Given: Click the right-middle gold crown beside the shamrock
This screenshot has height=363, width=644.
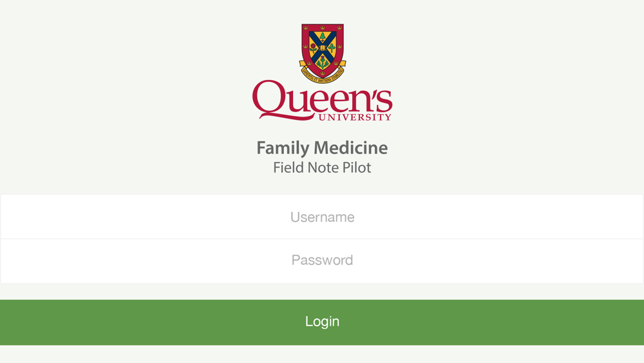Looking at the screenshot, I should point(339,46).
